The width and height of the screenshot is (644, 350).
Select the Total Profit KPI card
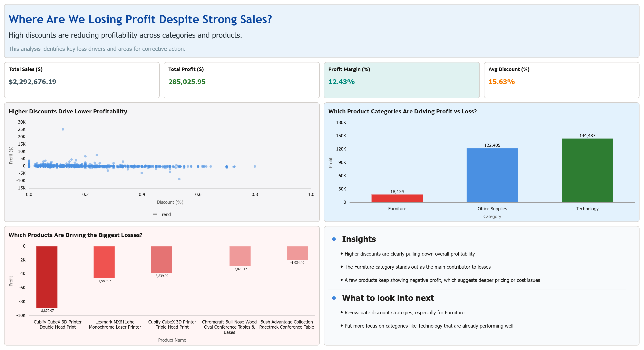pos(242,80)
